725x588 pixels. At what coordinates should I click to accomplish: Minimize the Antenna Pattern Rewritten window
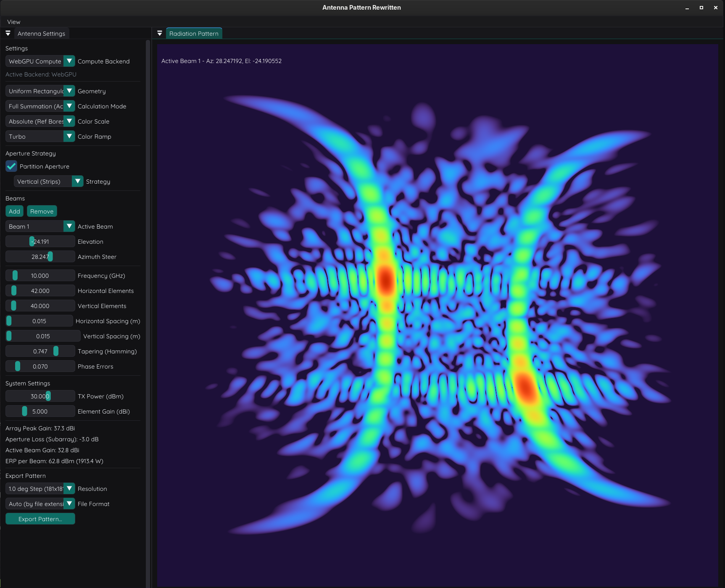(x=687, y=8)
